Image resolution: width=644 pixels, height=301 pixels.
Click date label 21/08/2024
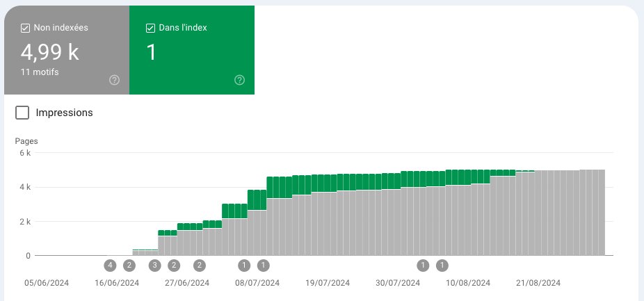538,283
